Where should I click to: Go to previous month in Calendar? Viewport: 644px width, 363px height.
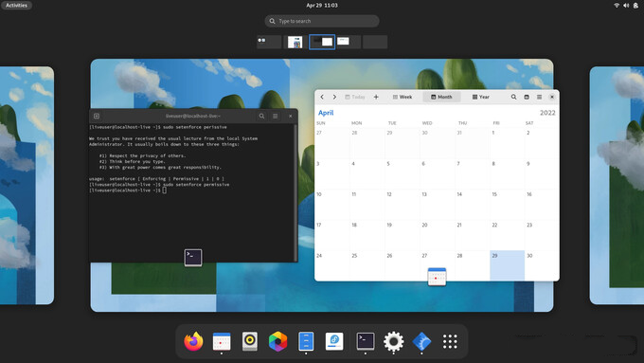pos(322,97)
